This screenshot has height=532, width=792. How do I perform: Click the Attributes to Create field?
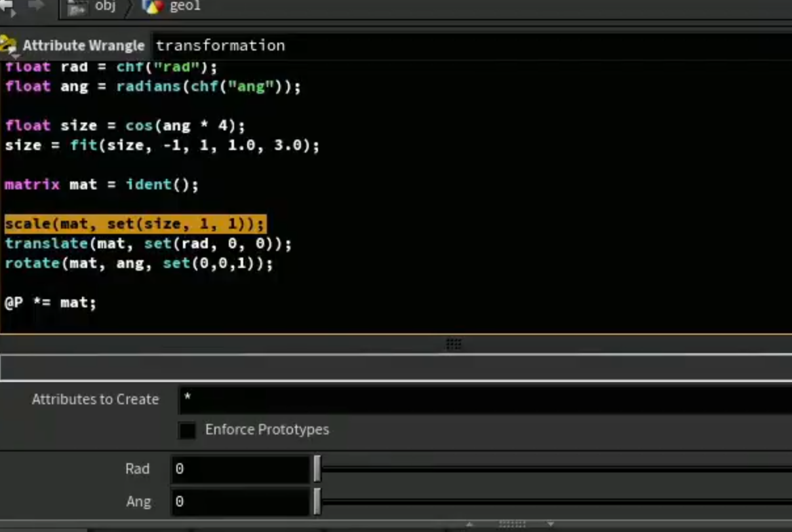click(x=485, y=400)
